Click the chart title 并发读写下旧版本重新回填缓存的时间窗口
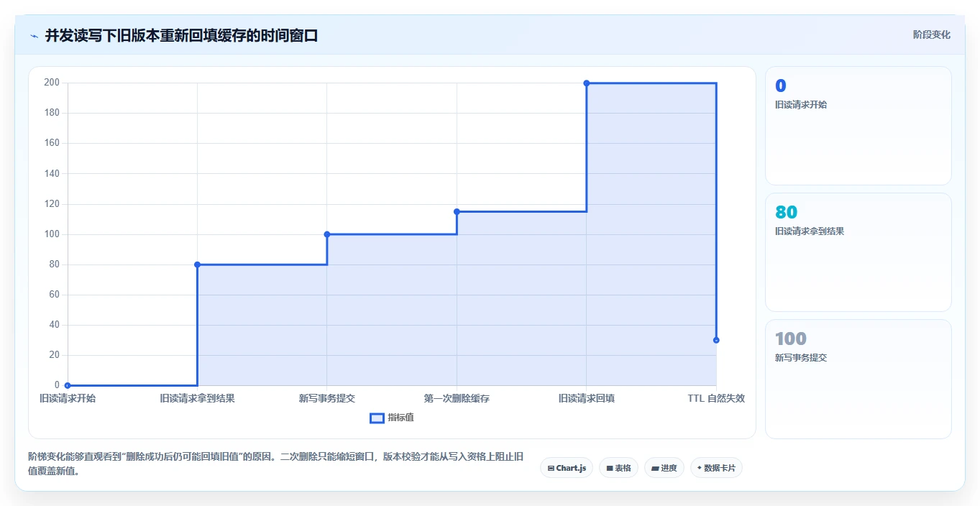 [x=181, y=35]
